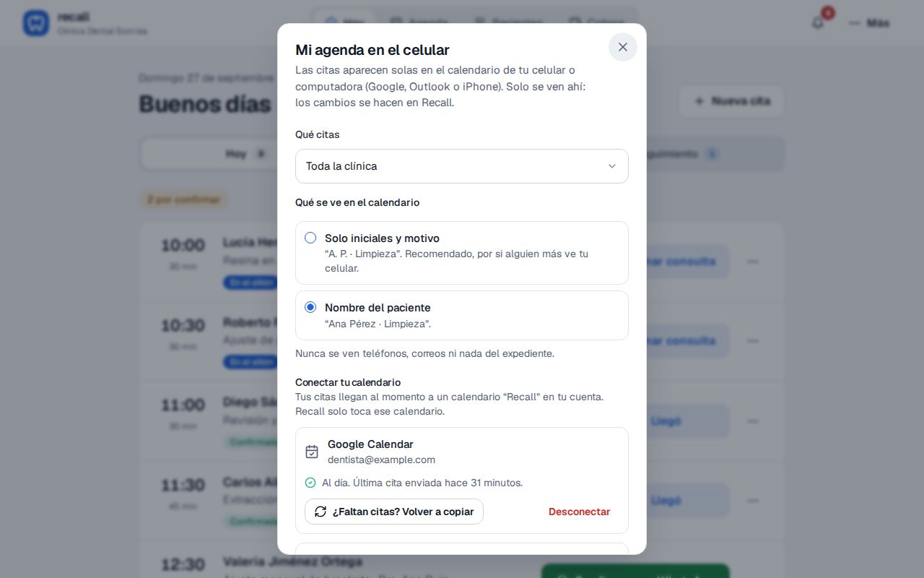Open the Qué citas dropdown
The height and width of the screenshot is (578, 924).
click(461, 166)
